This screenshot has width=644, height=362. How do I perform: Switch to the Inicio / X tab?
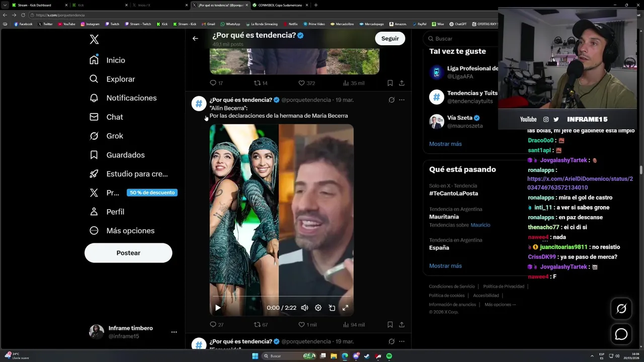[160, 5]
